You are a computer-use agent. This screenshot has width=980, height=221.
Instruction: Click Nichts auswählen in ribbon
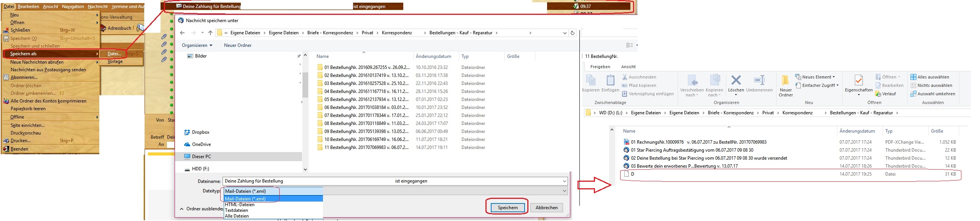coord(931,85)
